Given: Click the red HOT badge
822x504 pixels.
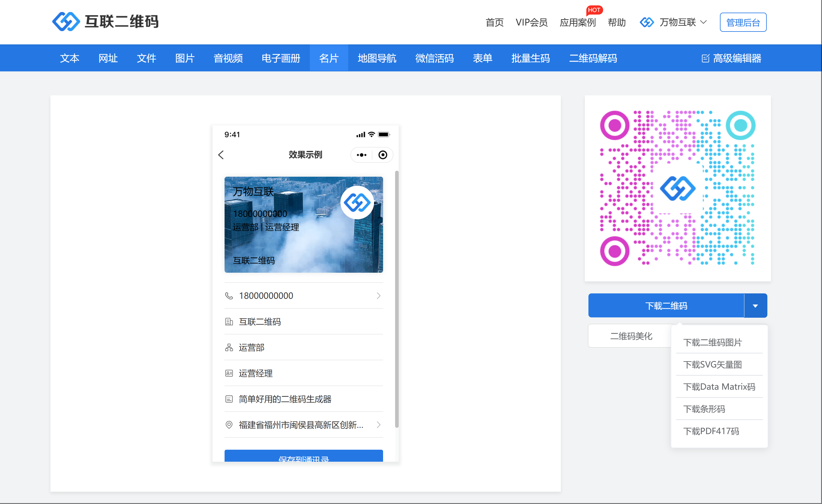Looking at the screenshot, I should (x=594, y=10).
